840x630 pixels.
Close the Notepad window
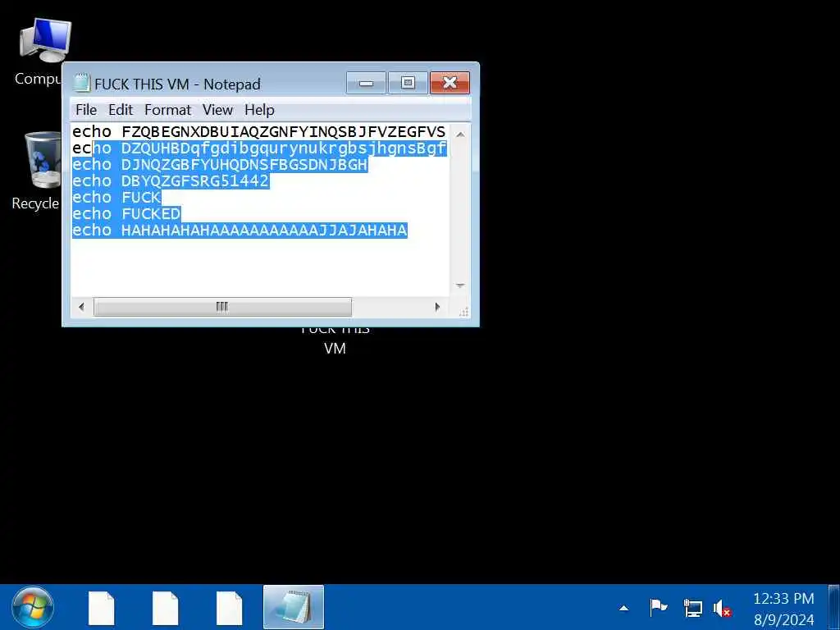point(450,83)
